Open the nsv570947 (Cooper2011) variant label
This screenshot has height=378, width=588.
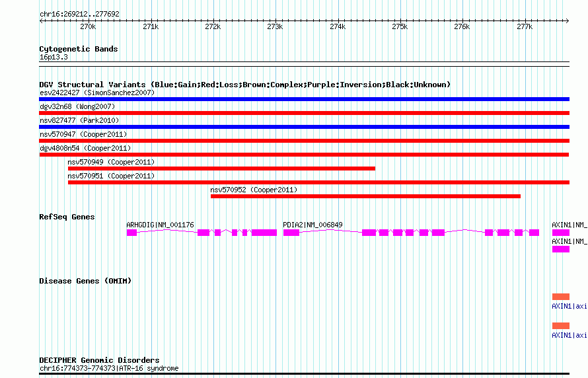point(83,134)
